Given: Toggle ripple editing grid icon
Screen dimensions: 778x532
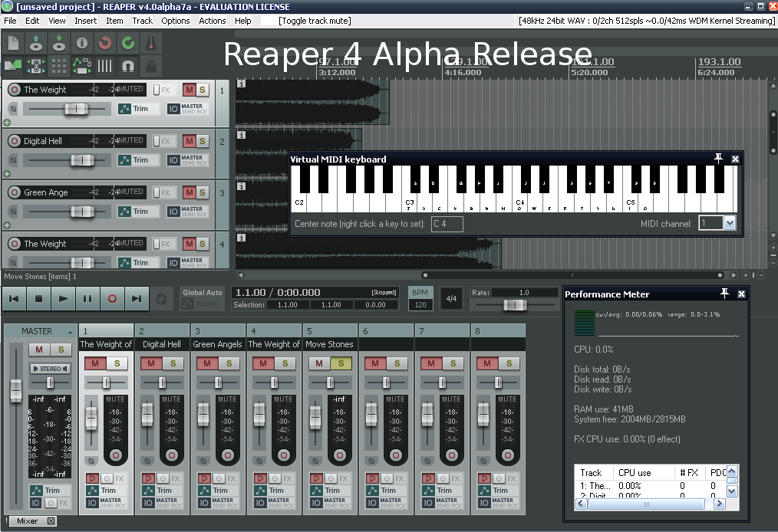Looking at the screenshot, I should point(59,65).
